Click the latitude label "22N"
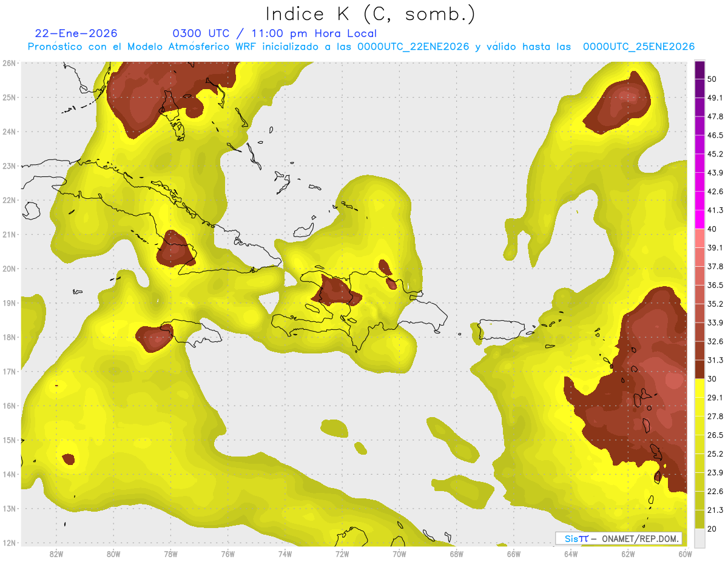This screenshot has height=562, width=728. [9, 200]
